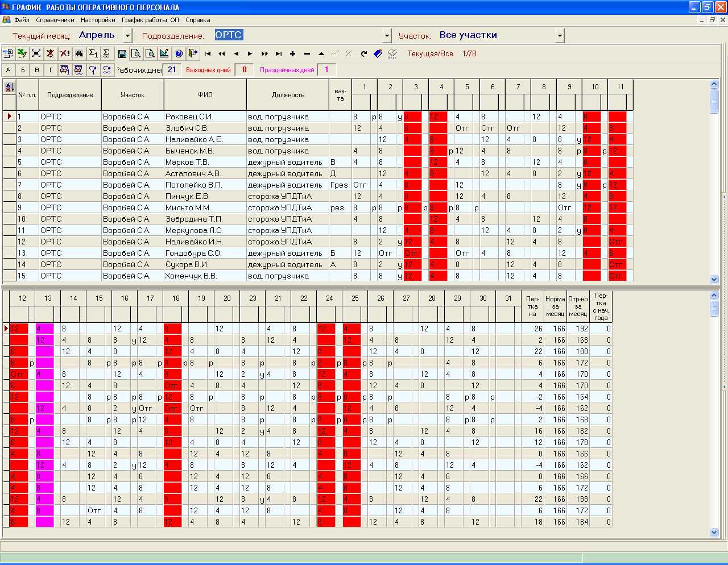Click the weekend days value field 8
Screen dimensions: 728x565
[245, 70]
